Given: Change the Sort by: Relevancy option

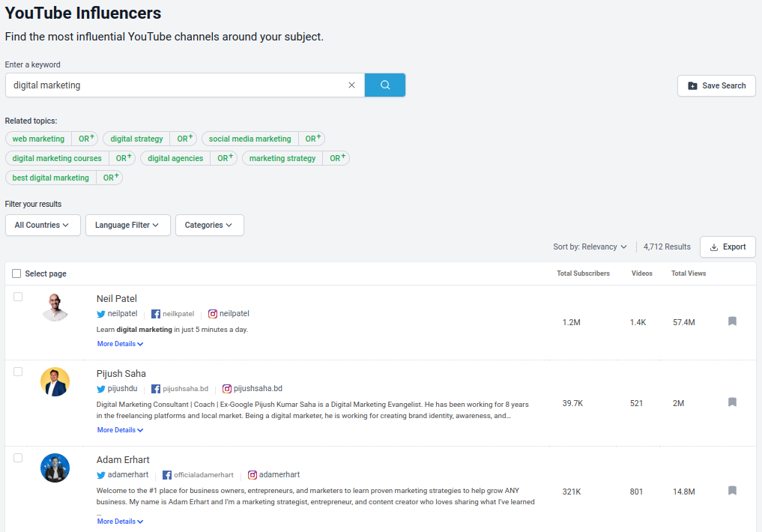Looking at the screenshot, I should (x=590, y=247).
